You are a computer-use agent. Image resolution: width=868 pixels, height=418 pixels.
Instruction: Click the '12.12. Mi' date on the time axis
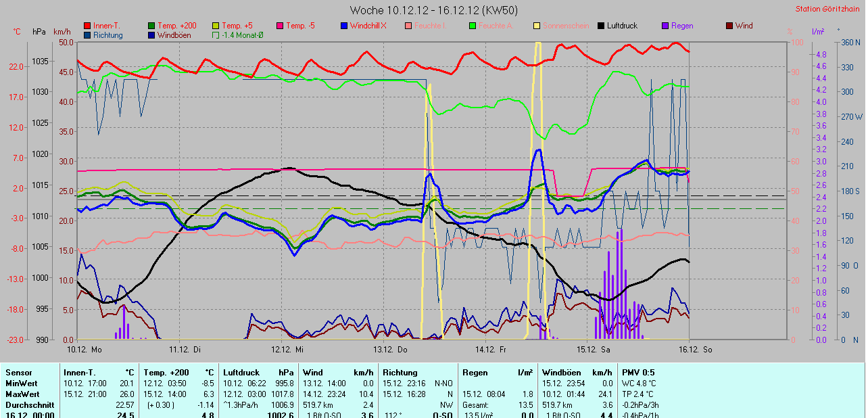[x=287, y=350]
